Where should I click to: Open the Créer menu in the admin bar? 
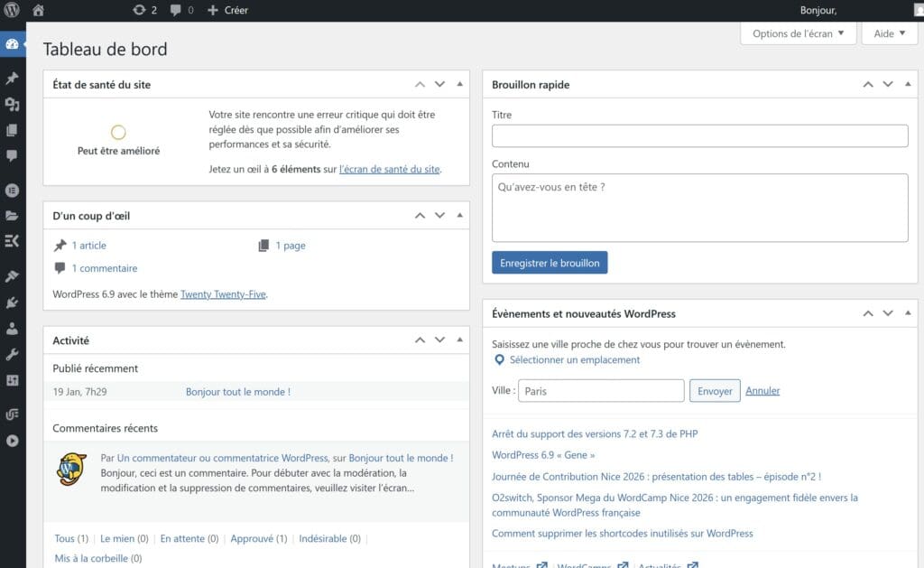(x=226, y=10)
